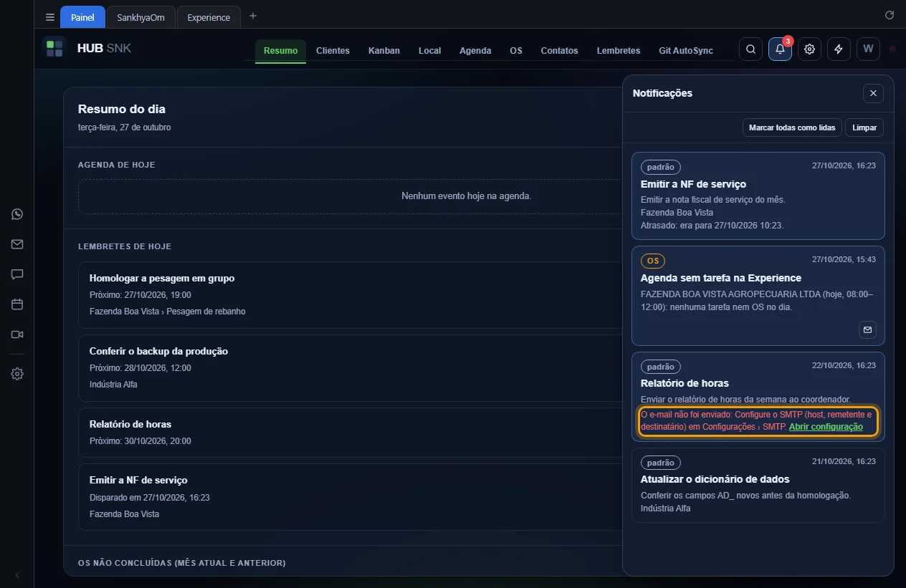Close the Notificações panel
The image size is (906, 588).
pyautogui.click(x=873, y=93)
